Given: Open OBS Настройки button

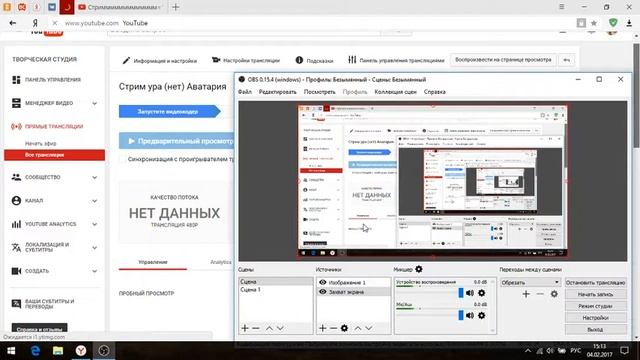Looking at the screenshot, I should pos(596,318).
